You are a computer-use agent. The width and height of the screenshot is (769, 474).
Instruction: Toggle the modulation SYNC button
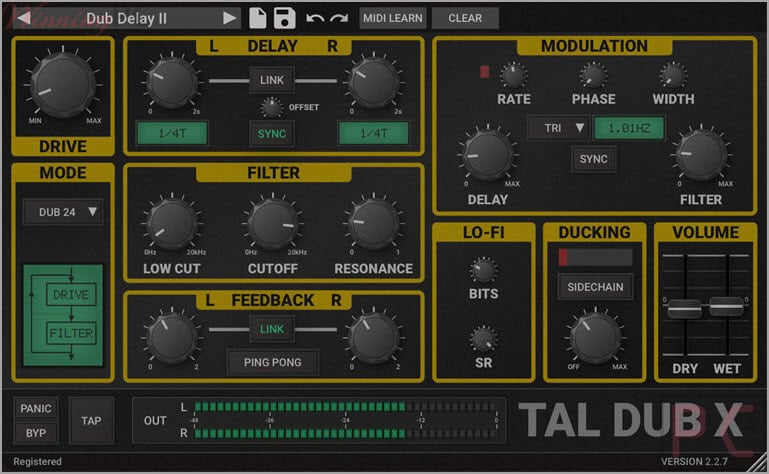593,159
